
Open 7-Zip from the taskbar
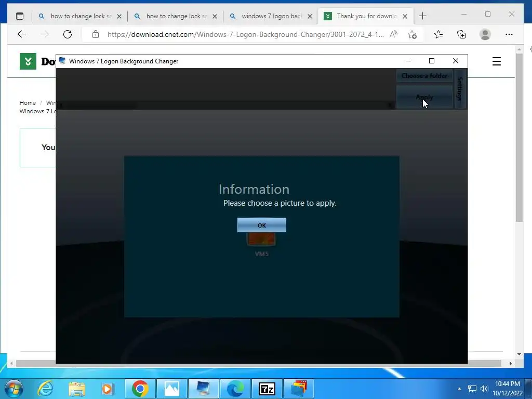tap(267, 389)
